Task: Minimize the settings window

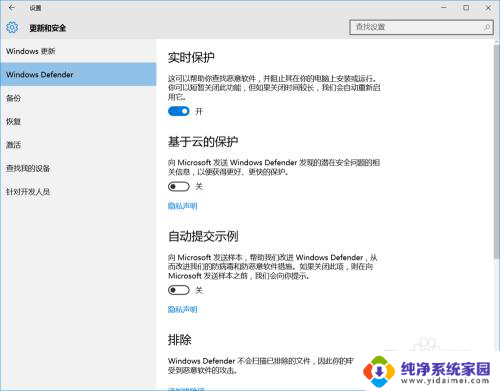Action: click(x=444, y=7)
